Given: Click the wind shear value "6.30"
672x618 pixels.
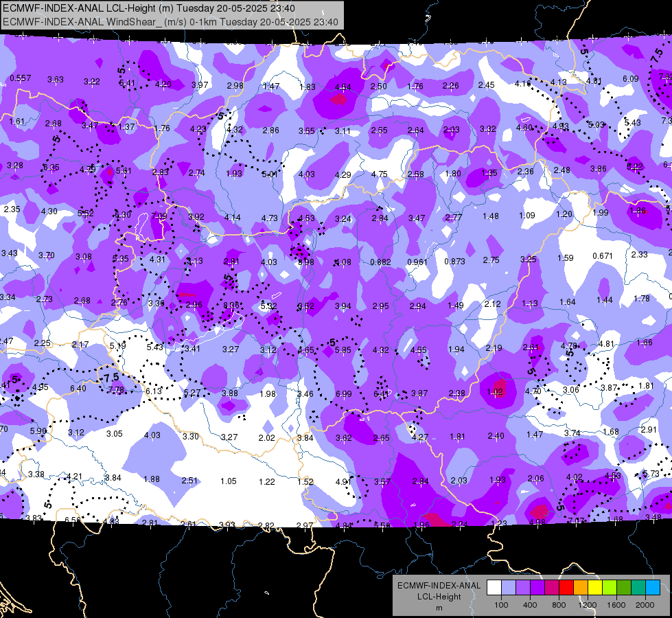Looking at the screenshot, I should pos(123,215).
